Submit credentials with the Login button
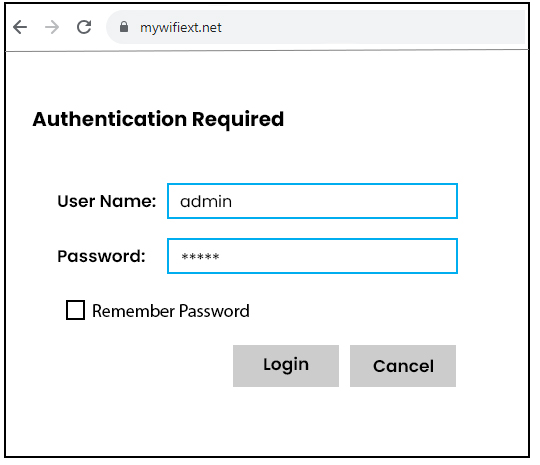 tap(286, 366)
